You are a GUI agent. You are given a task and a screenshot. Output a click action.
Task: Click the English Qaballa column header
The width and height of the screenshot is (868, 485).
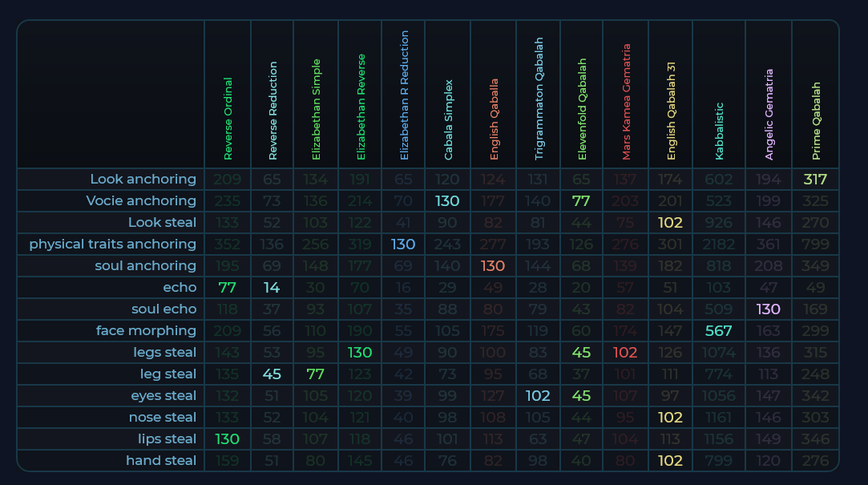(495, 119)
